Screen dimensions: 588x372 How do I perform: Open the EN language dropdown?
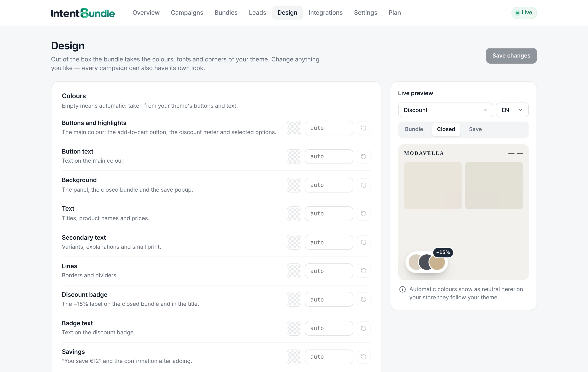click(512, 110)
